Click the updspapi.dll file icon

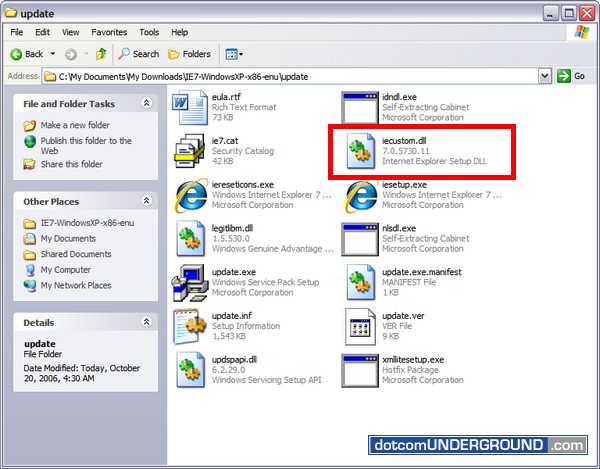point(190,370)
